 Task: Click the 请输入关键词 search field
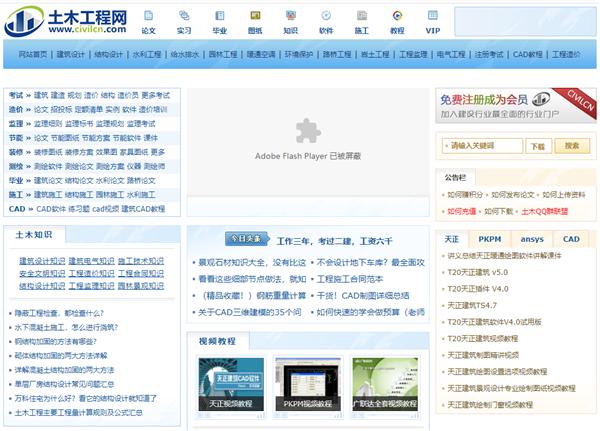482,146
